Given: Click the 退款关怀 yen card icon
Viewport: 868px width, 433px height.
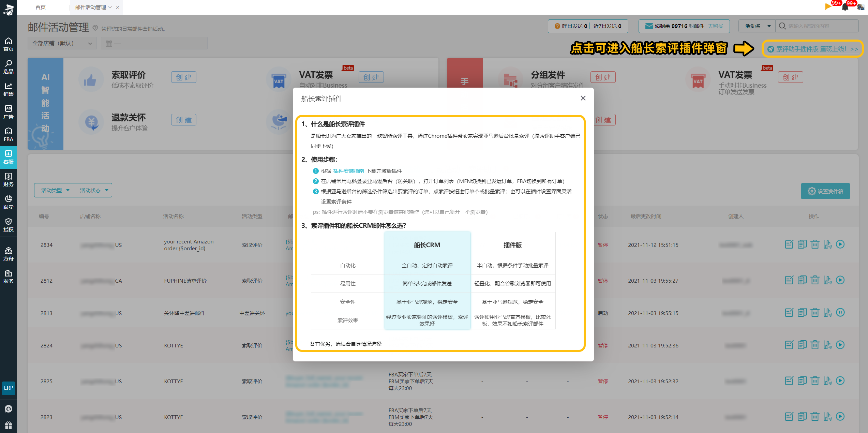Looking at the screenshot, I should coord(91,122).
